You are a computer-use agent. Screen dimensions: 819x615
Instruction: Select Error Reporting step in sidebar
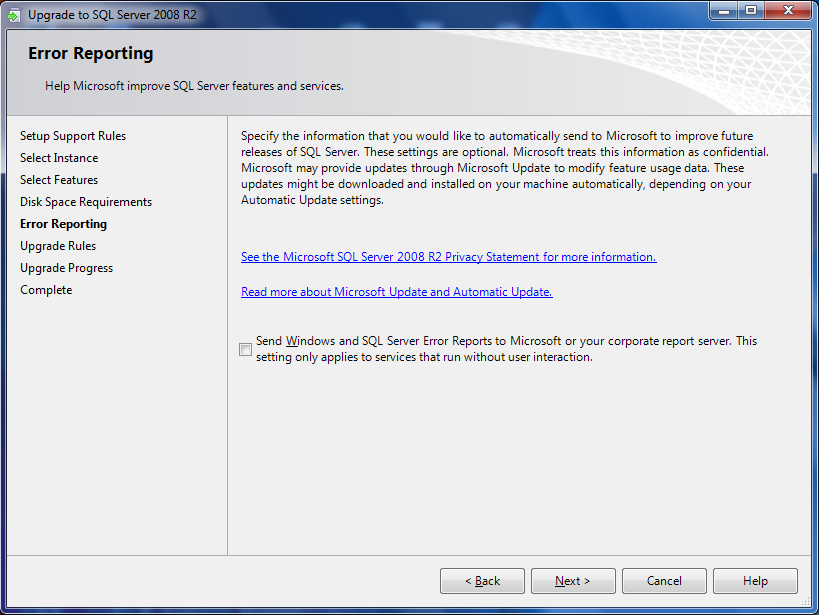pyautogui.click(x=63, y=224)
